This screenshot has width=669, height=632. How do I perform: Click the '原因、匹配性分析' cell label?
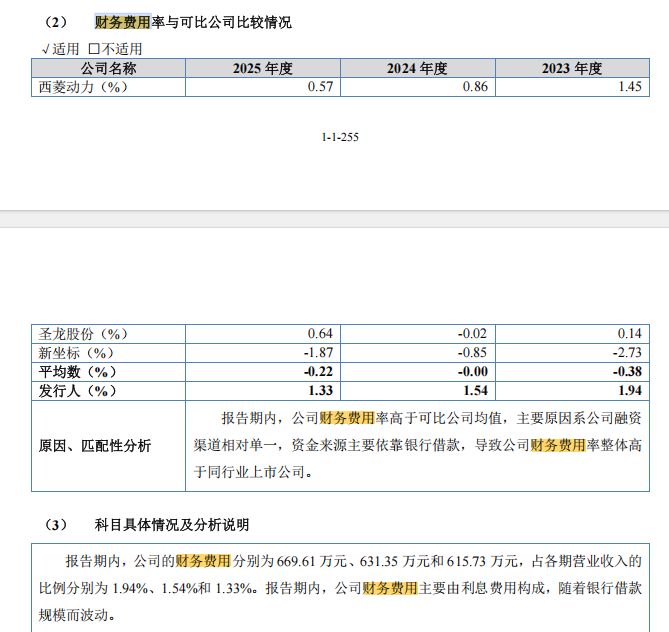[x=95, y=446]
